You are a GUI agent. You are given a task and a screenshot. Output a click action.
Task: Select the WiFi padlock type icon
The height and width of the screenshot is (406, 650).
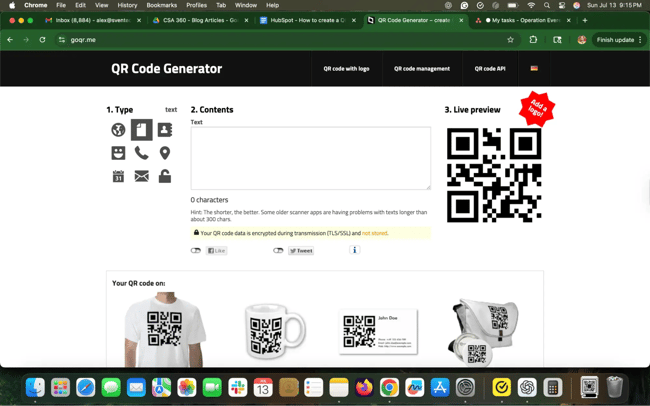pyautogui.click(x=165, y=176)
